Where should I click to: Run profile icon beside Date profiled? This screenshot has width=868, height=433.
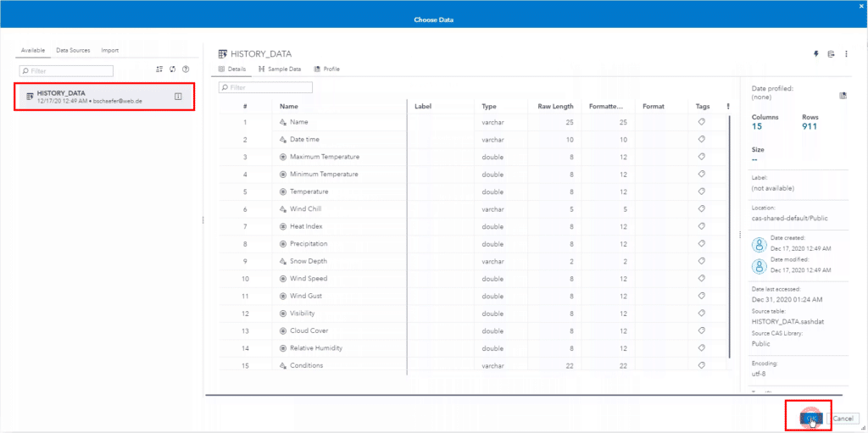point(843,96)
